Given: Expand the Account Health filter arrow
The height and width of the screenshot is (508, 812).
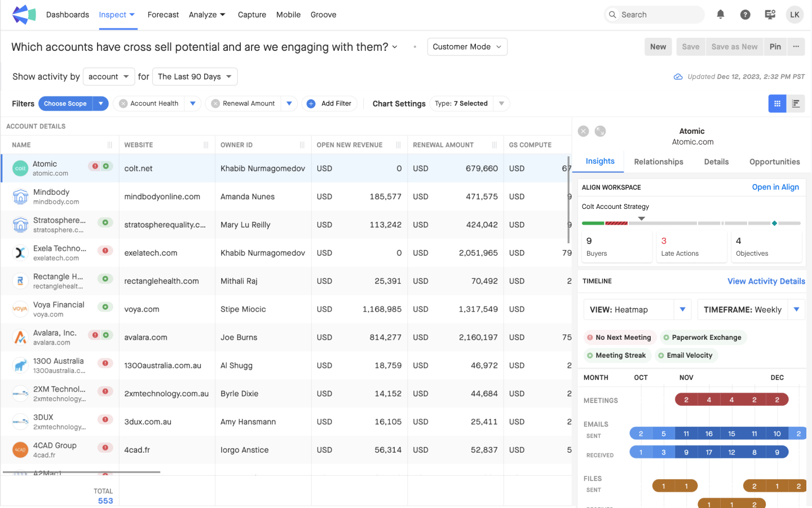Looking at the screenshot, I should tap(193, 104).
